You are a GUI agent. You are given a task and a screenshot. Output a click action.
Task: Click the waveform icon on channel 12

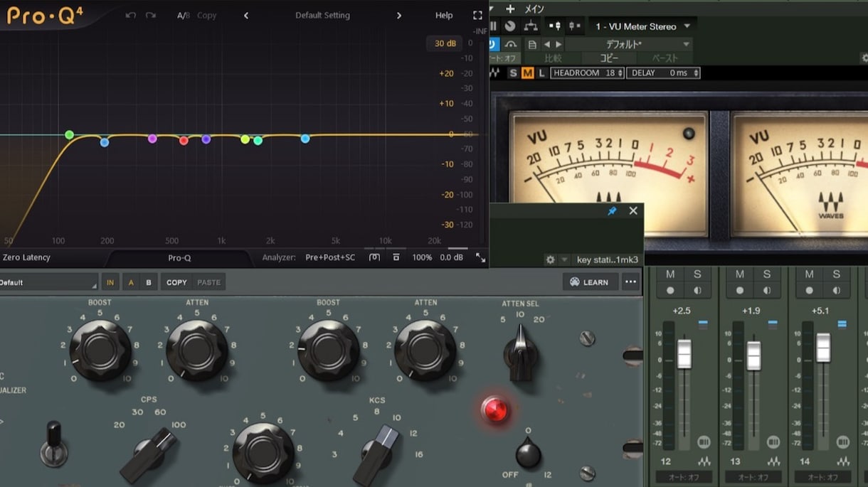tap(704, 462)
